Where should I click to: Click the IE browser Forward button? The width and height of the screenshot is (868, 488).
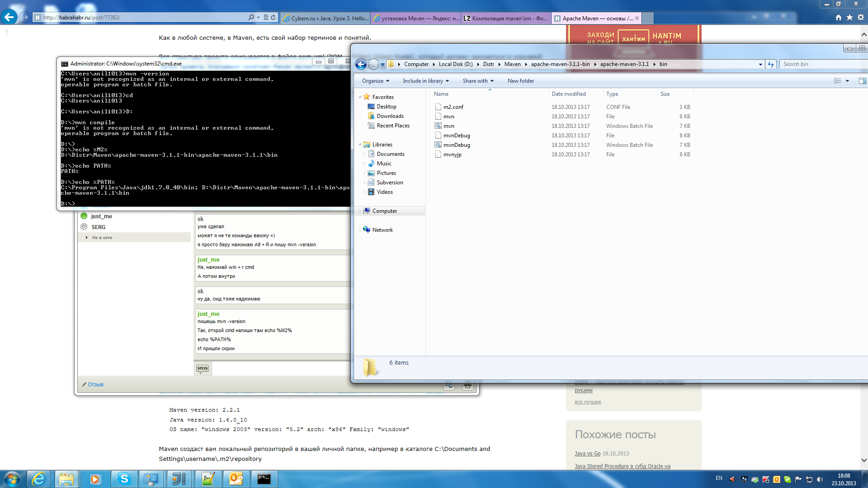(25, 17)
